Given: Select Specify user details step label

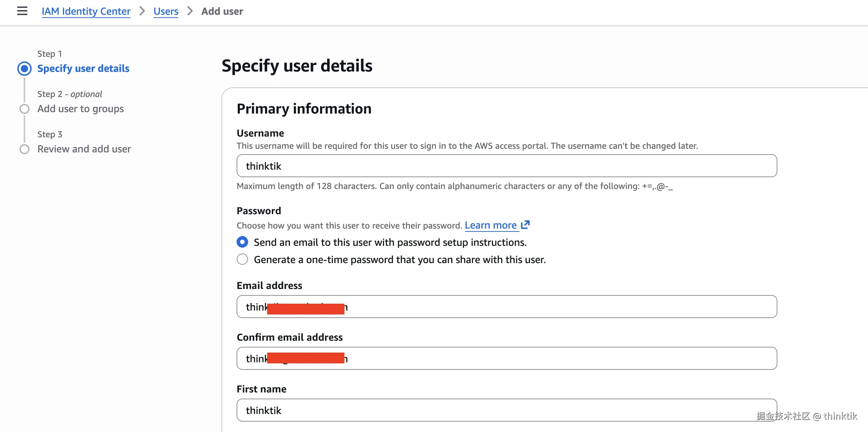Looking at the screenshot, I should point(83,68).
